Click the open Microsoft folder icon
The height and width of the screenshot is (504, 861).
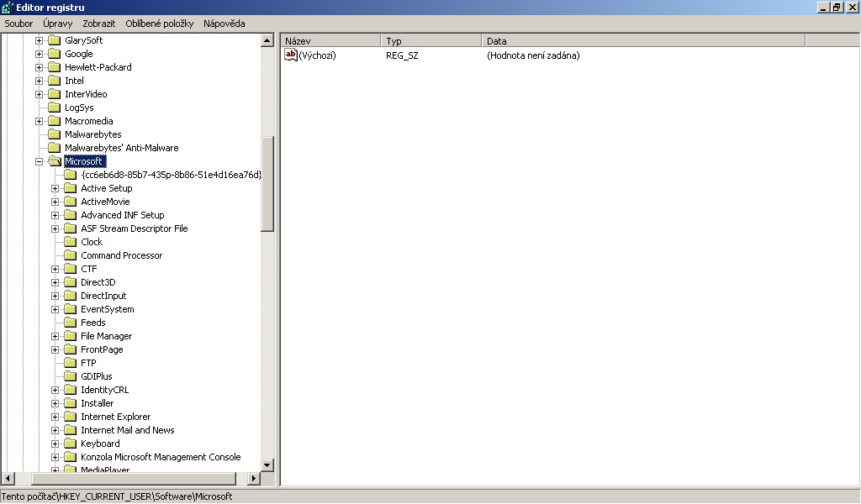click(x=55, y=161)
